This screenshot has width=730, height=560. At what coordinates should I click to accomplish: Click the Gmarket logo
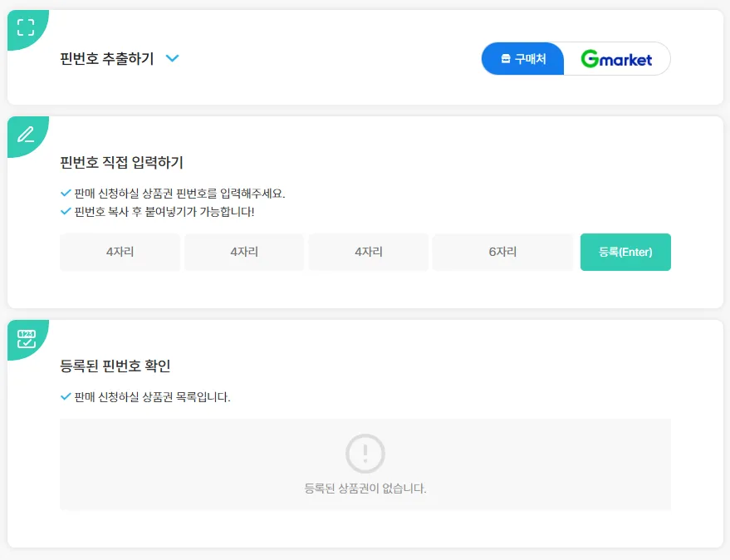616,59
